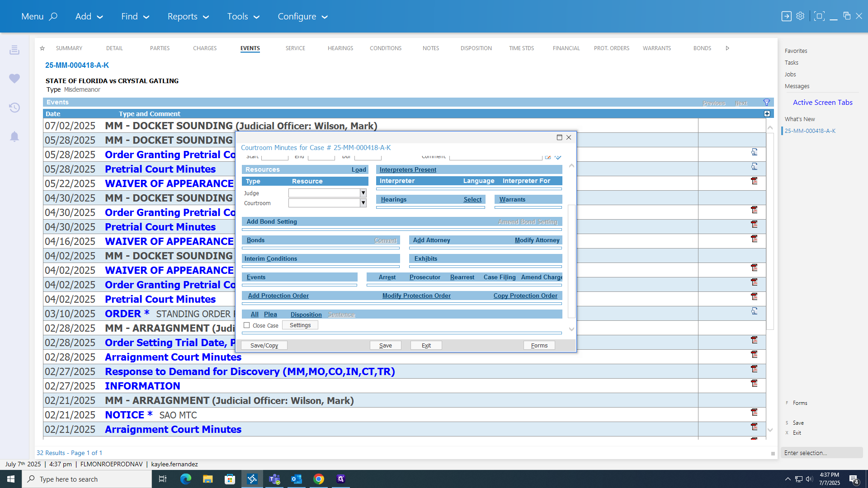
Task: Open 25-MM-000418-A-K in Active Screen Tabs
Action: click(x=810, y=131)
